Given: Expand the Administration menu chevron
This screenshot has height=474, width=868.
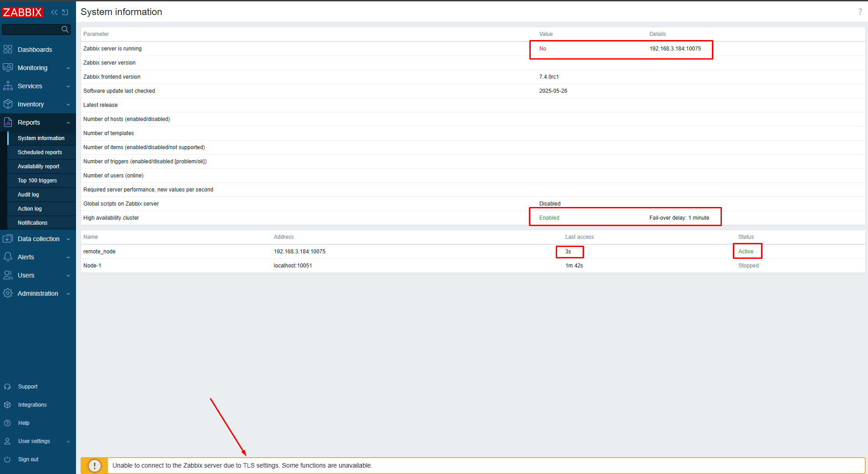Looking at the screenshot, I should coord(68,294).
